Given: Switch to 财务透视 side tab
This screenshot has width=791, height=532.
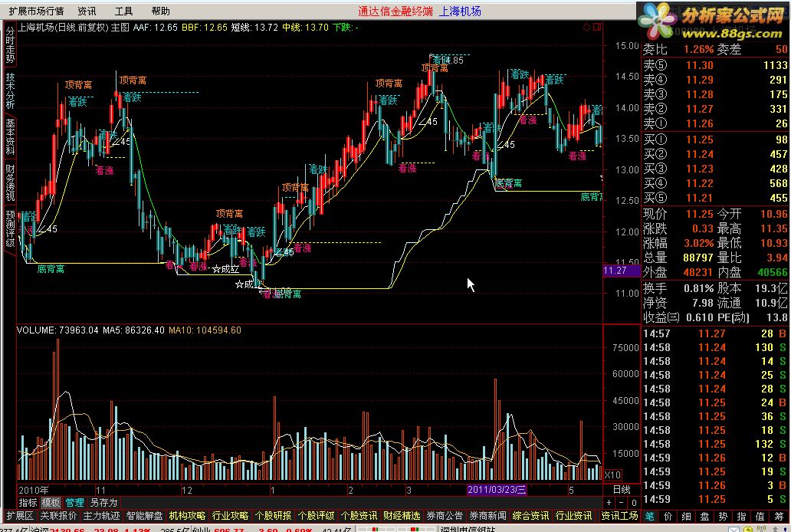Looking at the screenshot, I should 10,182.
